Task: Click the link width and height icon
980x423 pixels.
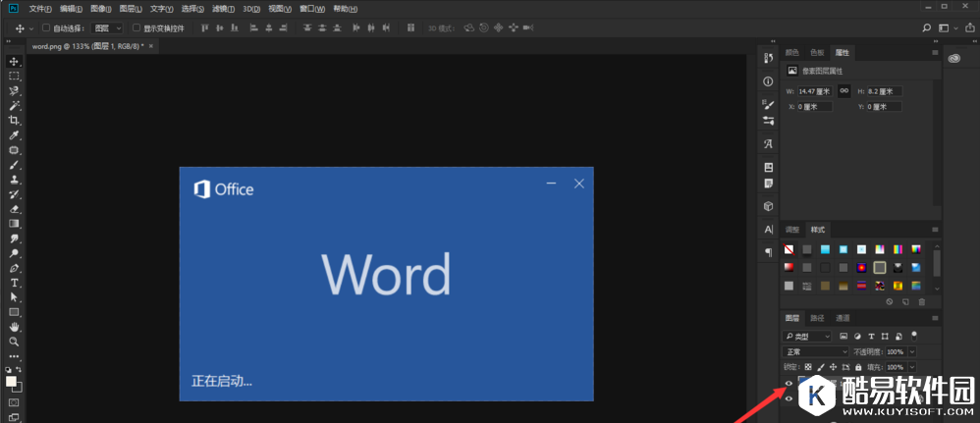Action: coord(844,90)
